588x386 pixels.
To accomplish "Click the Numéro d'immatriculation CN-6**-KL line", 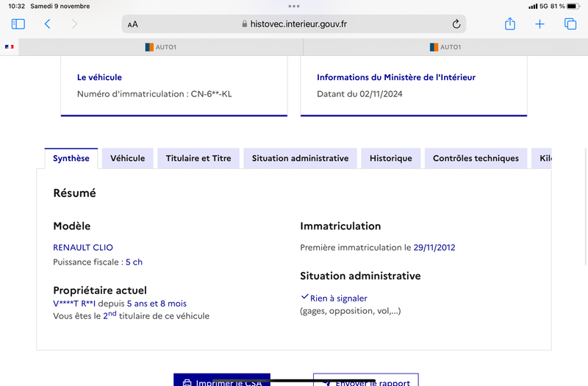I will click(154, 94).
